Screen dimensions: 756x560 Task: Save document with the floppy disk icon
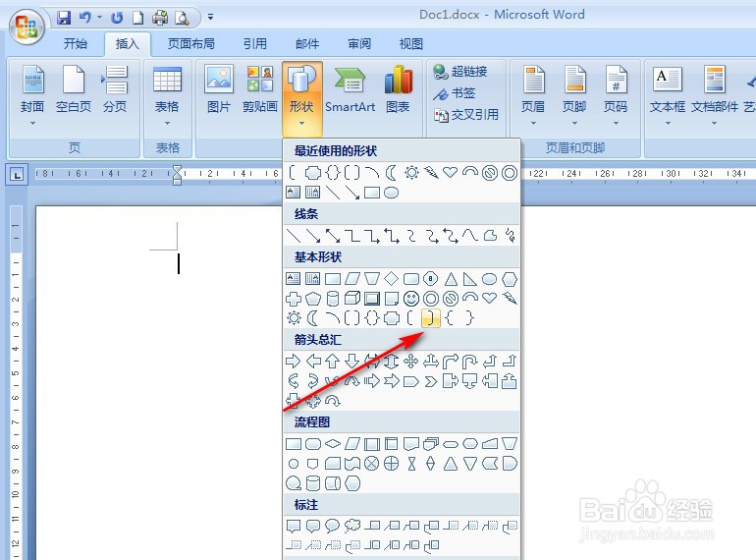64,18
